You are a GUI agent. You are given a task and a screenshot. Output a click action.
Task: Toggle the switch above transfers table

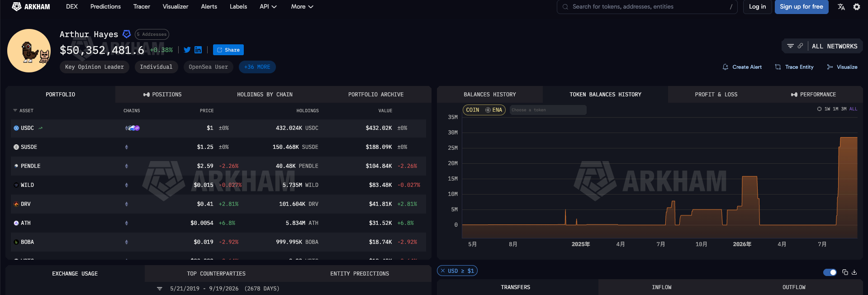coord(830,272)
